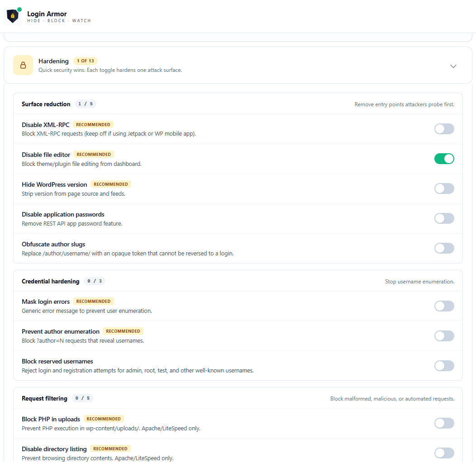Enable the Disable XML-RPC toggle
The image size is (476, 462).
coord(444,129)
